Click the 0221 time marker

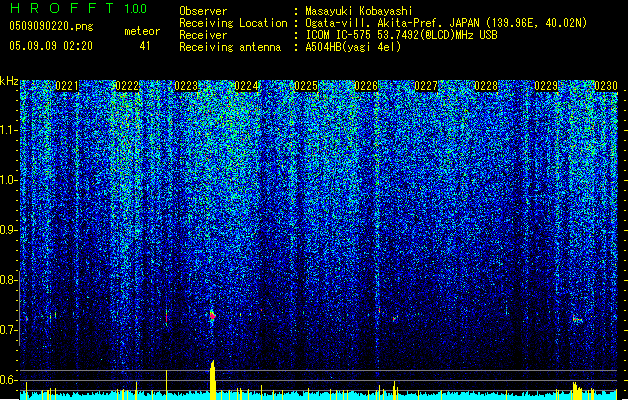point(67,86)
